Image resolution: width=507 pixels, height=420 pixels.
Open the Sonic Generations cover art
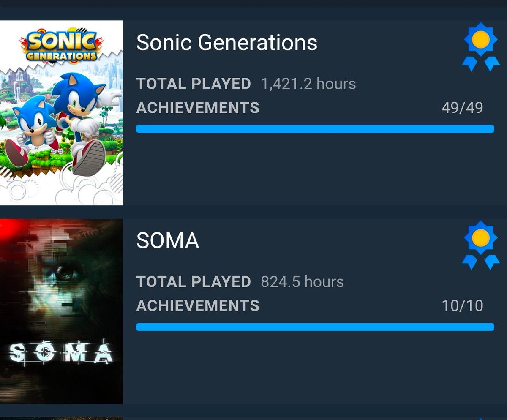pos(61,113)
